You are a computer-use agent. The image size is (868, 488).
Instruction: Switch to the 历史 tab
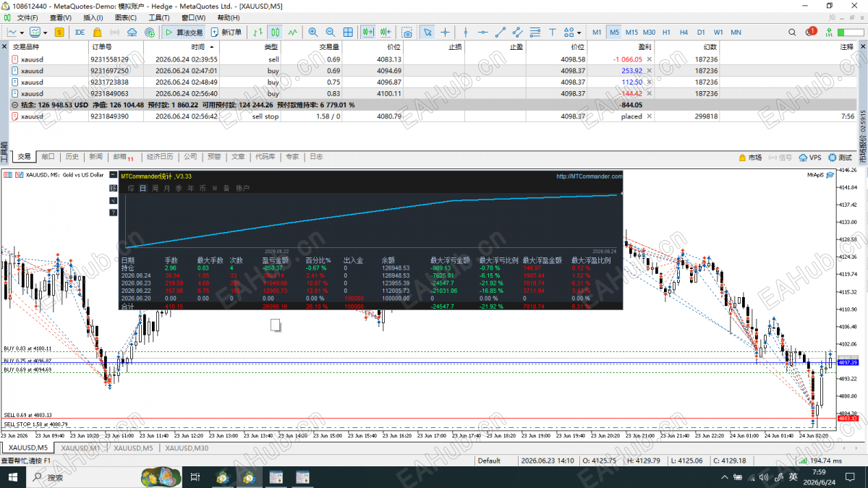coord(72,156)
